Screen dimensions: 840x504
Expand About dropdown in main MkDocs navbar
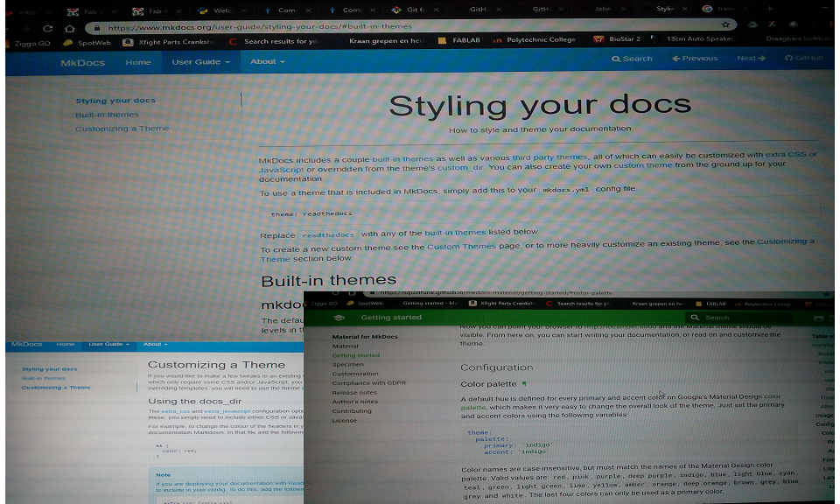point(268,61)
